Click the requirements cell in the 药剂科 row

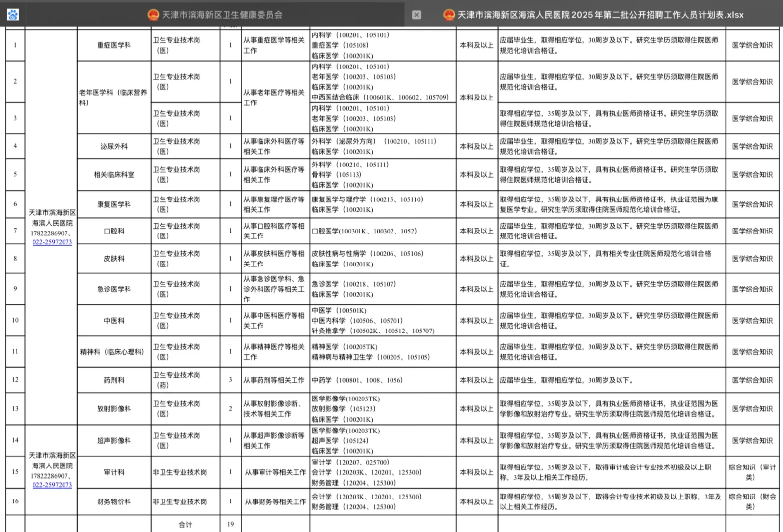(612, 380)
